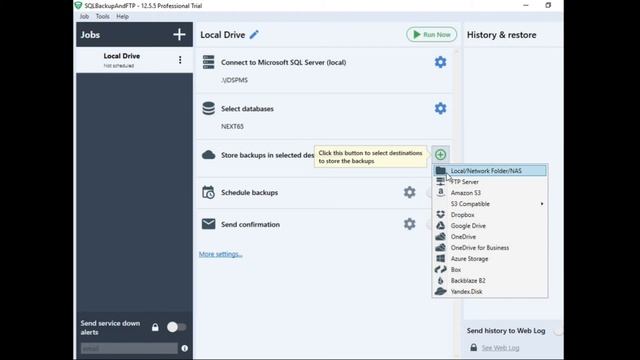Click the History & restore heading
The width and height of the screenshot is (640, 360).
tap(501, 35)
